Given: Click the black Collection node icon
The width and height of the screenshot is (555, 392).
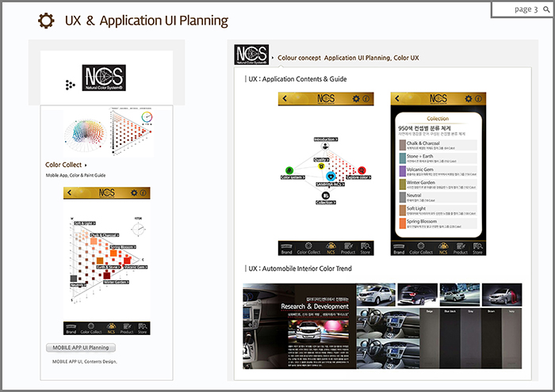Looking at the screenshot, I should tap(326, 196).
